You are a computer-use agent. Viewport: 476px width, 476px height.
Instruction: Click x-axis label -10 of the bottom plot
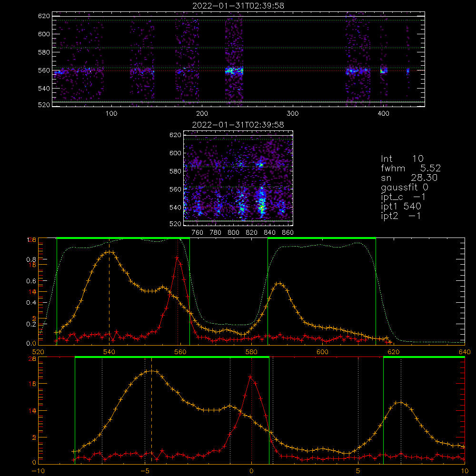tap(38, 471)
